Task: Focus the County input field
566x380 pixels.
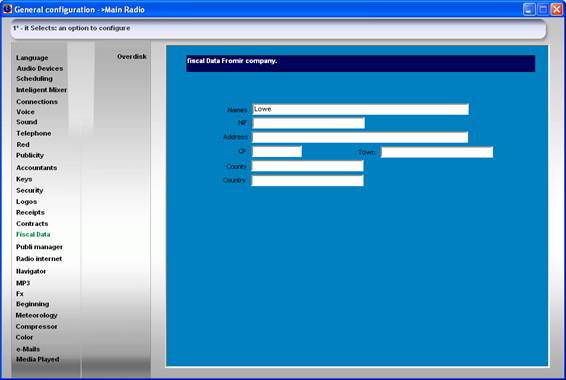Action: point(308,166)
